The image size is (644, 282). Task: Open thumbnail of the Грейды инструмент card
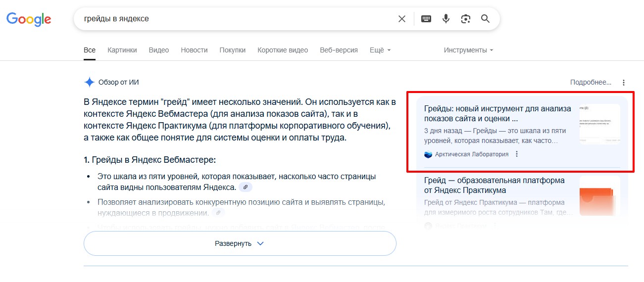[599, 124]
